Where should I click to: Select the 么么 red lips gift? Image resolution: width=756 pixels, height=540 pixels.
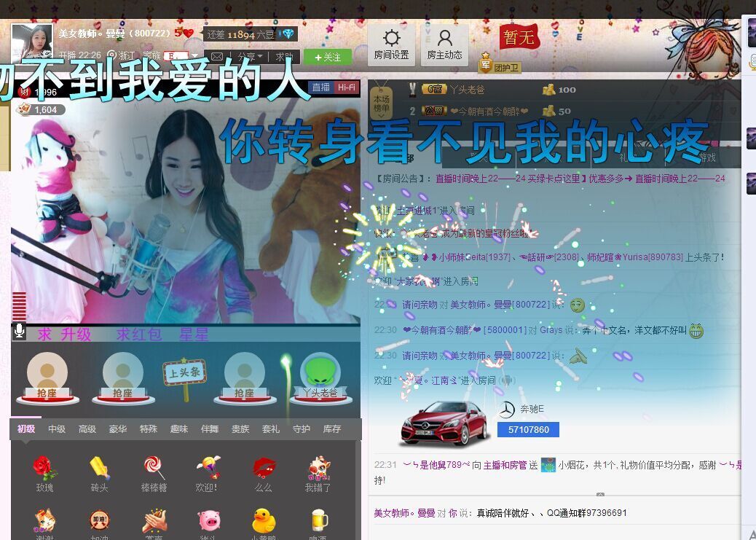(263, 474)
